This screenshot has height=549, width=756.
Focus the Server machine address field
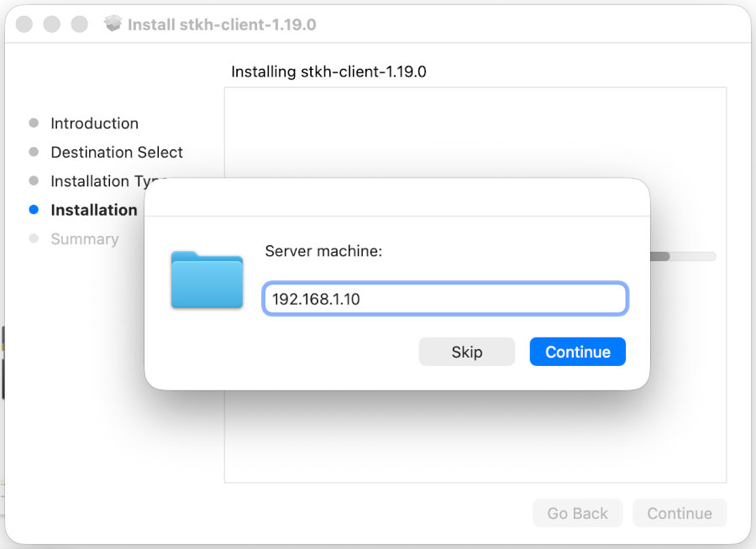[x=445, y=299]
